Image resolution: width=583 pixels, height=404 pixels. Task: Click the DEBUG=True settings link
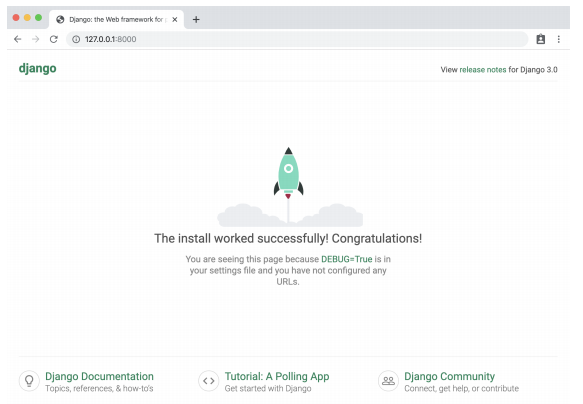pyautogui.click(x=347, y=259)
